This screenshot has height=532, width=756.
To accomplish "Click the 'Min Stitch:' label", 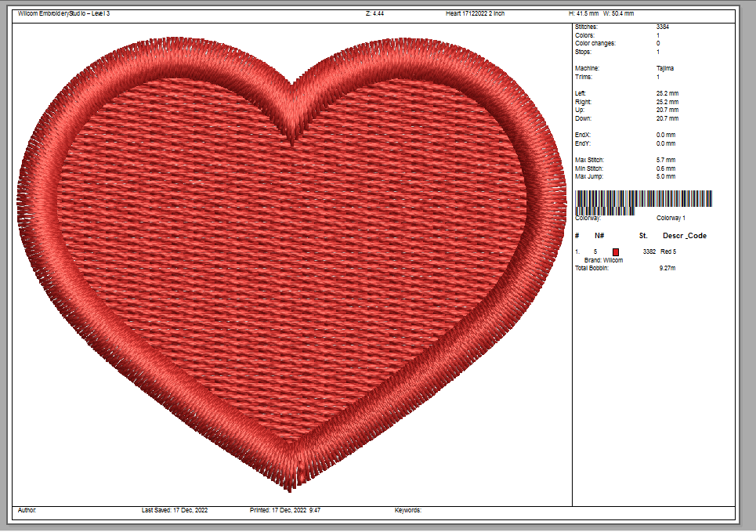I will (x=588, y=168).
